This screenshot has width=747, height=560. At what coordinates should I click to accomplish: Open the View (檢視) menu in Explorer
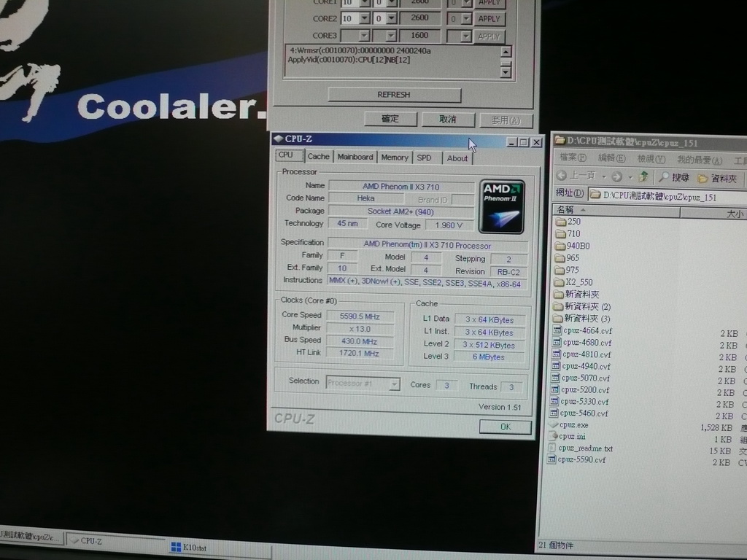pyautogui.click(x=651, y=159)
